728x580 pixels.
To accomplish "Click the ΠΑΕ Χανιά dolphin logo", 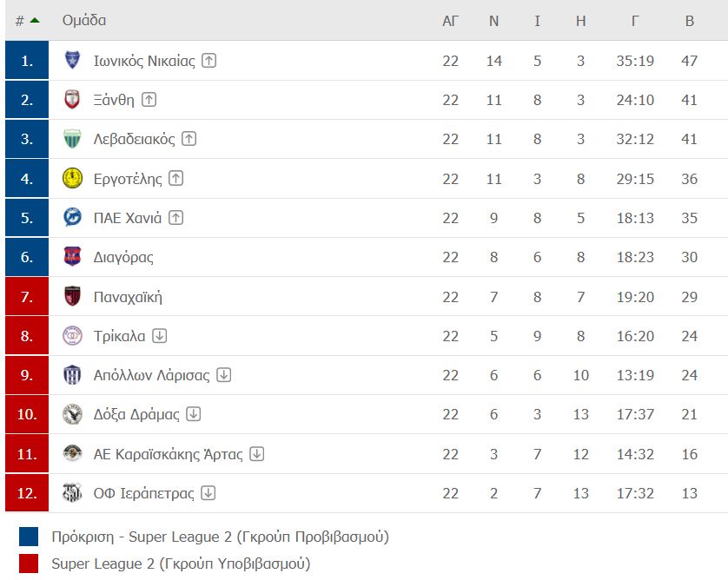I will click(x=72, y=218).
